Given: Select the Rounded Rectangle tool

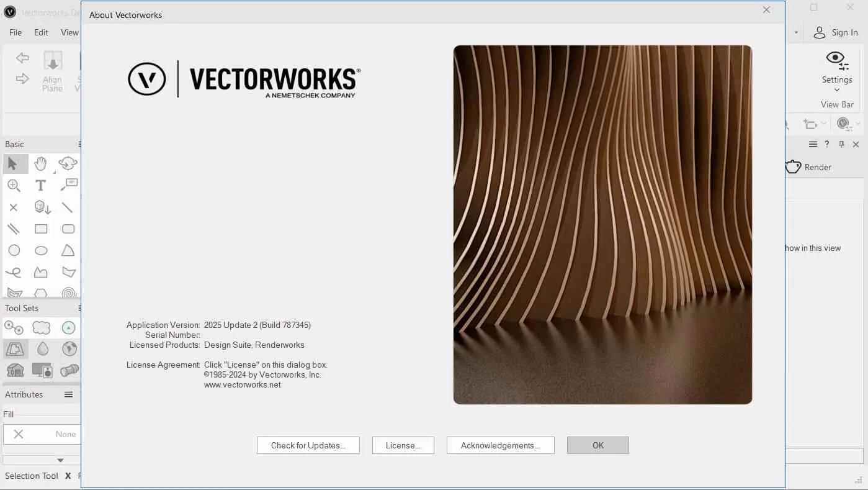Looking at the screenshot, I should pos(68,229).
